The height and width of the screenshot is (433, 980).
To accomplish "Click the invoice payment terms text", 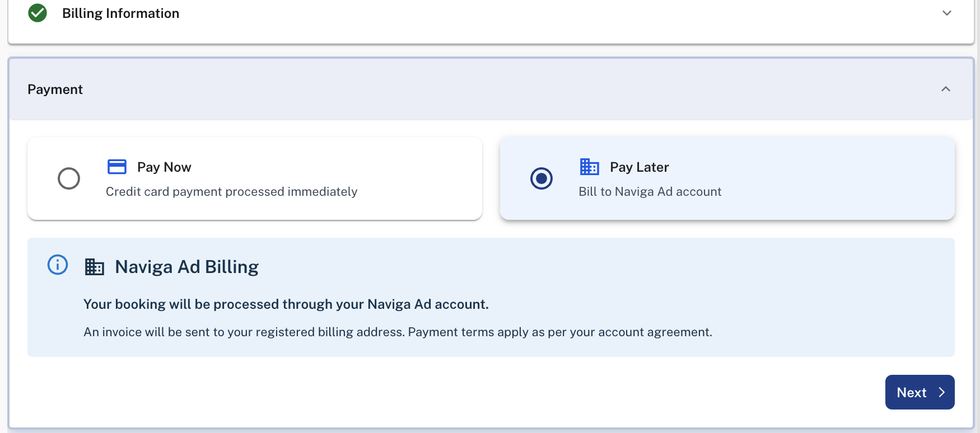I will (x=398, y=332).
